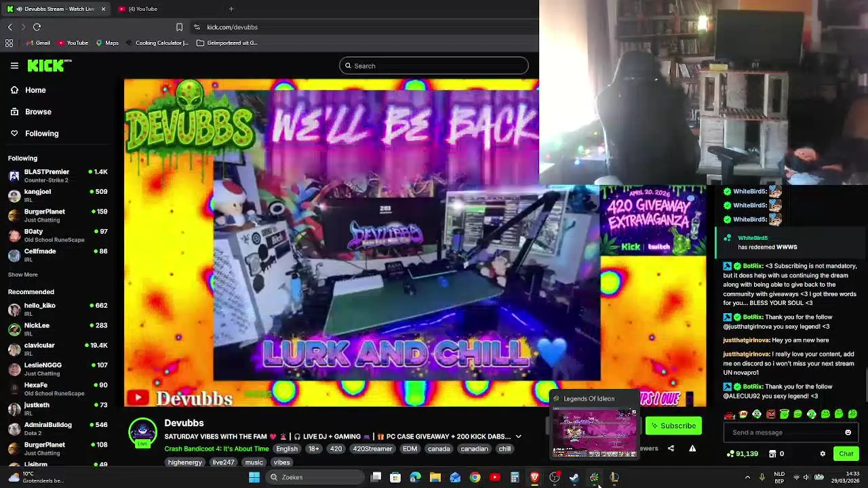Switch to the (4) YouTube tab
The height and width of the screenshot is (488, 868).
(x=142, y=9)
